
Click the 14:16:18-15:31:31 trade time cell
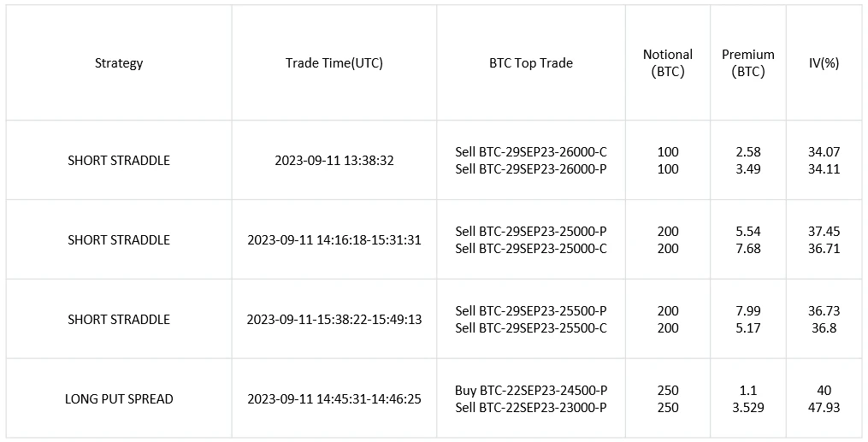click(x=334, y=240)
